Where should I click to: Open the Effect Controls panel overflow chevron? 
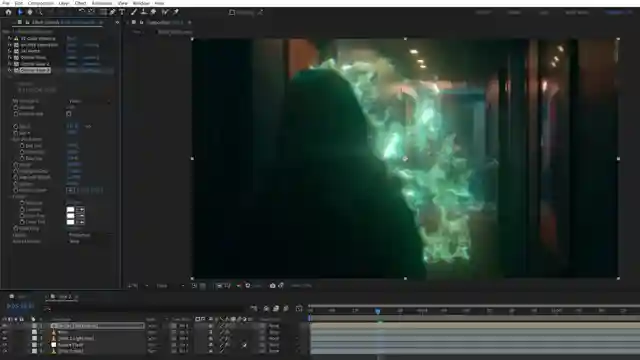coord(118,22)
